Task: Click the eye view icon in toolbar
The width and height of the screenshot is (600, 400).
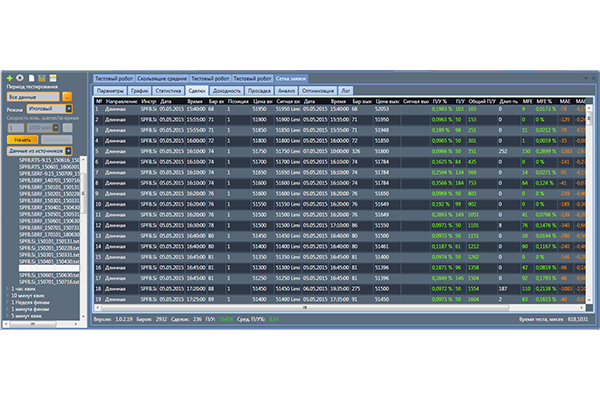Action: point(20,77)
